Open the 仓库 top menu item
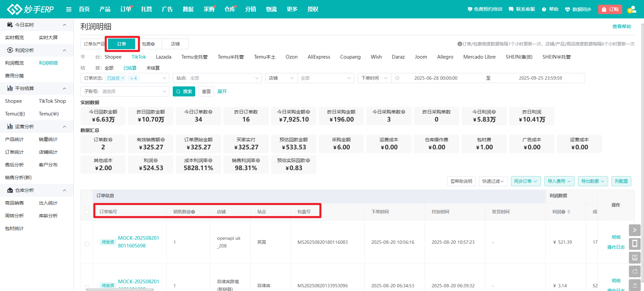The image size is (644, 291). 230,9
